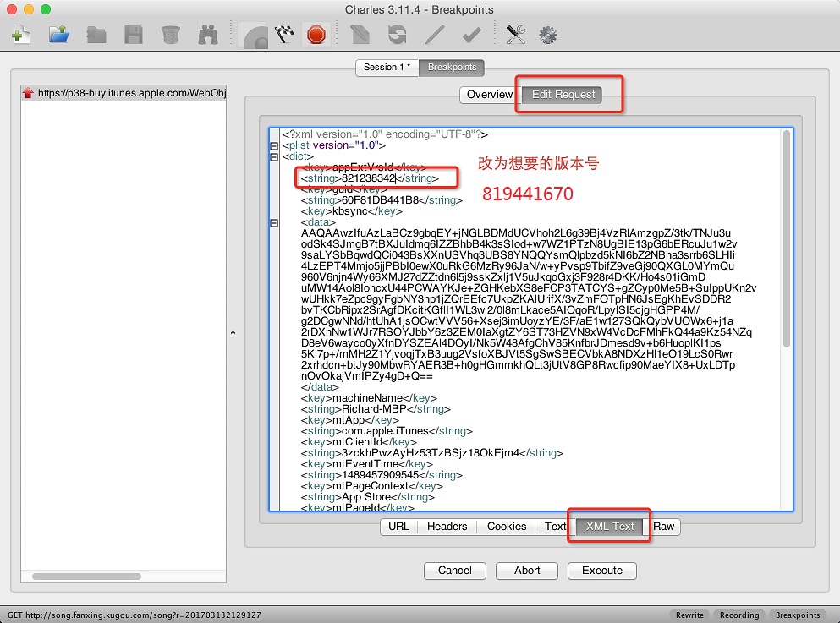Click the Cancel button

tap(455, 571)
